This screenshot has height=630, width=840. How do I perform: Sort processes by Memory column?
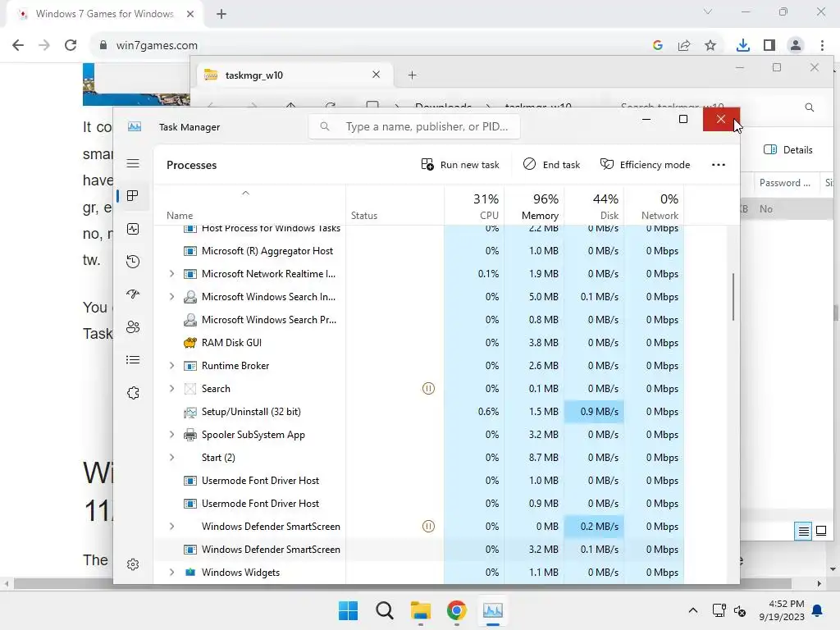pyautogui.click(x=534, y=206)
